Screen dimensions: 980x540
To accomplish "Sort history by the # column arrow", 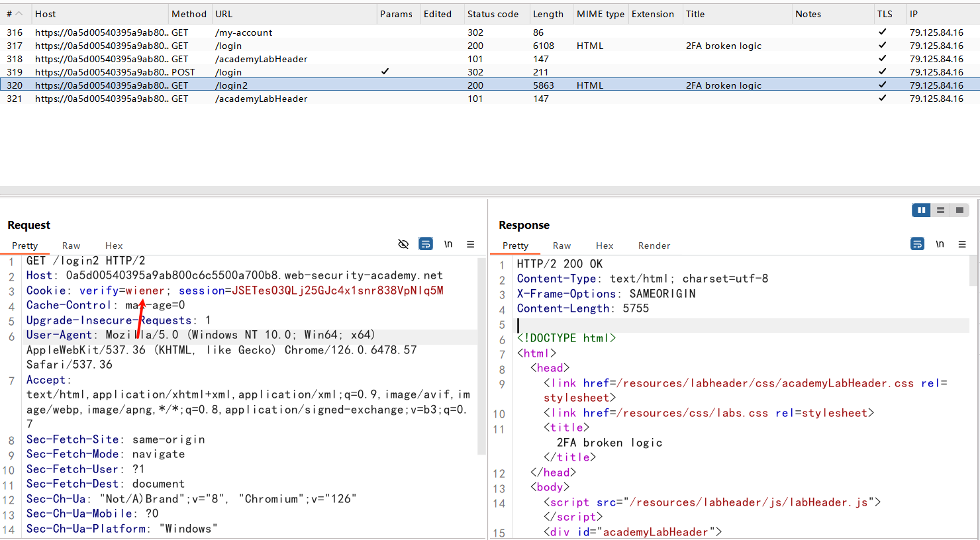I will (x=19, y=14).
